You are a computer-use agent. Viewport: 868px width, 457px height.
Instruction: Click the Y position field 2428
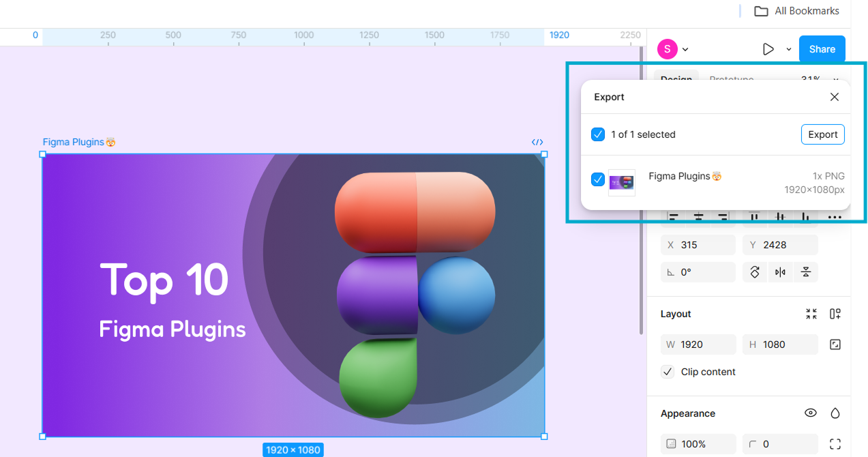point(780,245)
